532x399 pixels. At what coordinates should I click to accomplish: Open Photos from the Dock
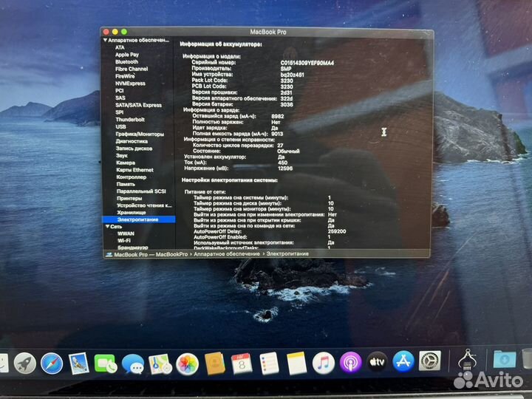(x=187, y=364)
